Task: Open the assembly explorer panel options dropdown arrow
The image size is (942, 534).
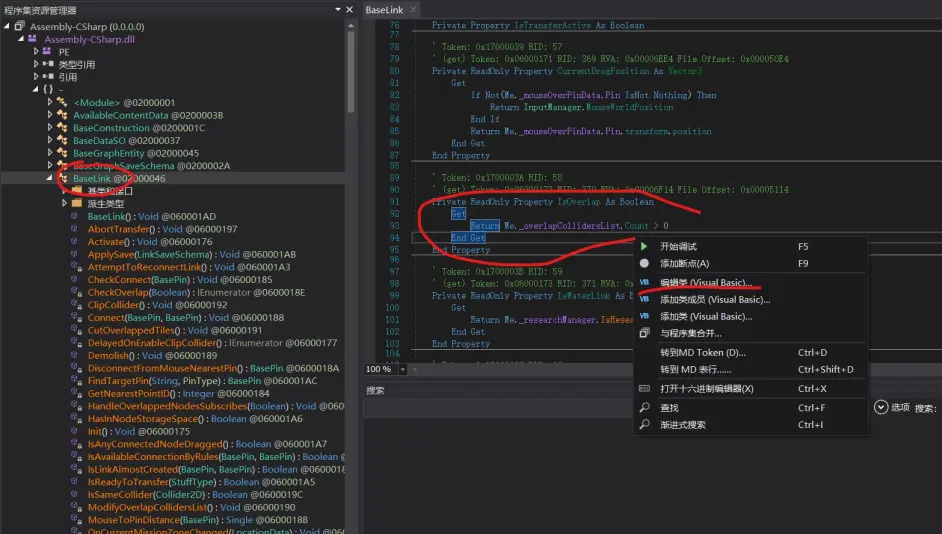Action: coord(338,10)
